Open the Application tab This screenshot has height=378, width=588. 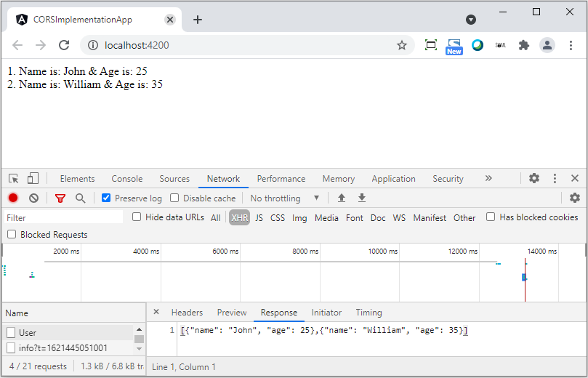tap(393, 179)
